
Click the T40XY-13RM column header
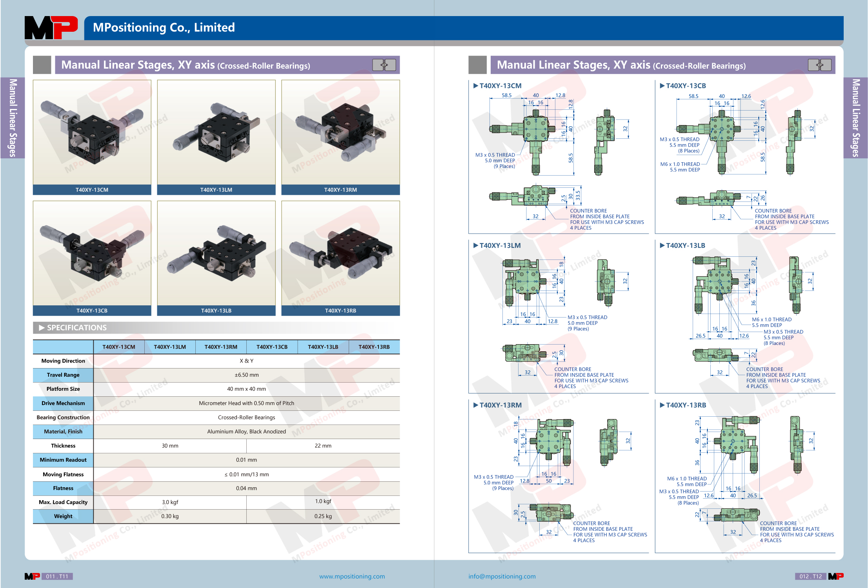coord(221,347)
